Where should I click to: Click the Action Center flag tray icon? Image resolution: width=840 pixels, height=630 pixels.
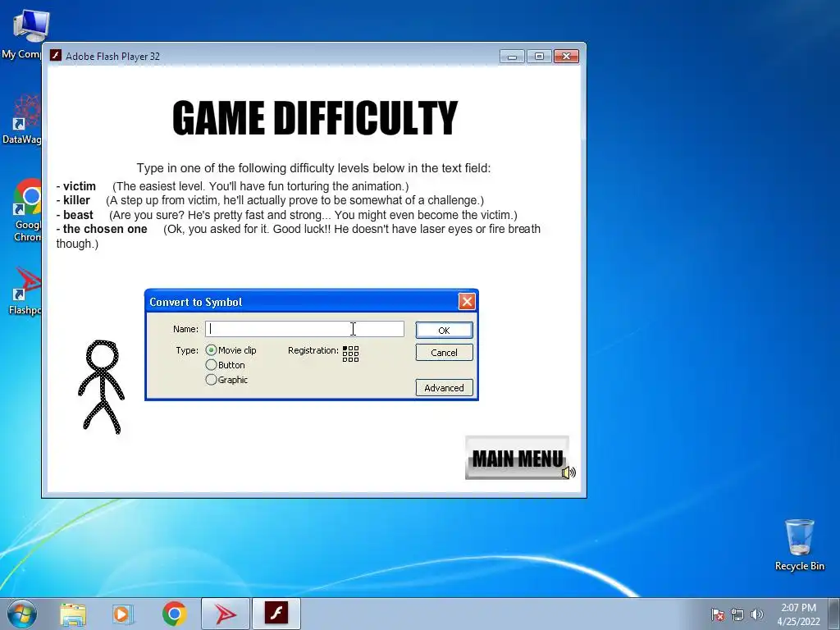717,614
